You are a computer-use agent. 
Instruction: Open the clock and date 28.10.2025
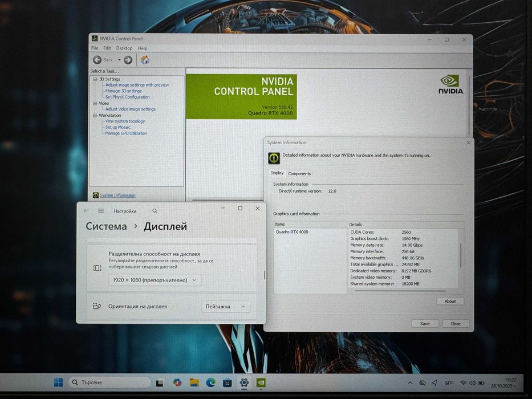(x=503, y=383)
